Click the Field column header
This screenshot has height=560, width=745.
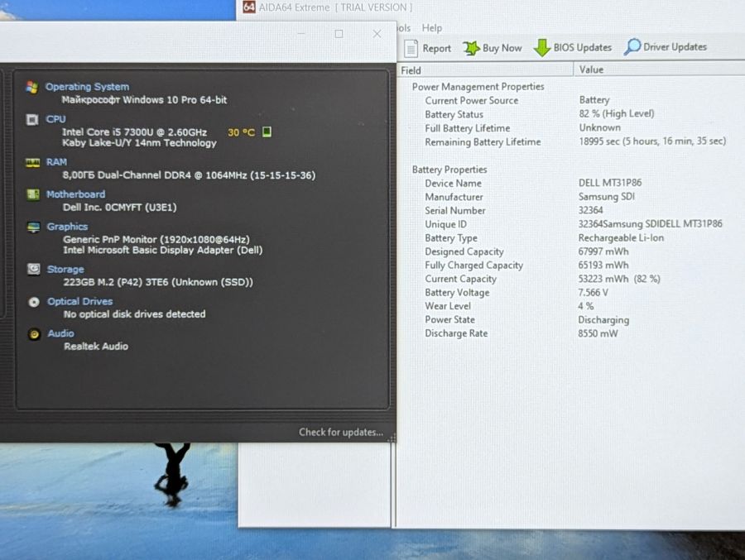pyautogui.click(x=485, y=70)
